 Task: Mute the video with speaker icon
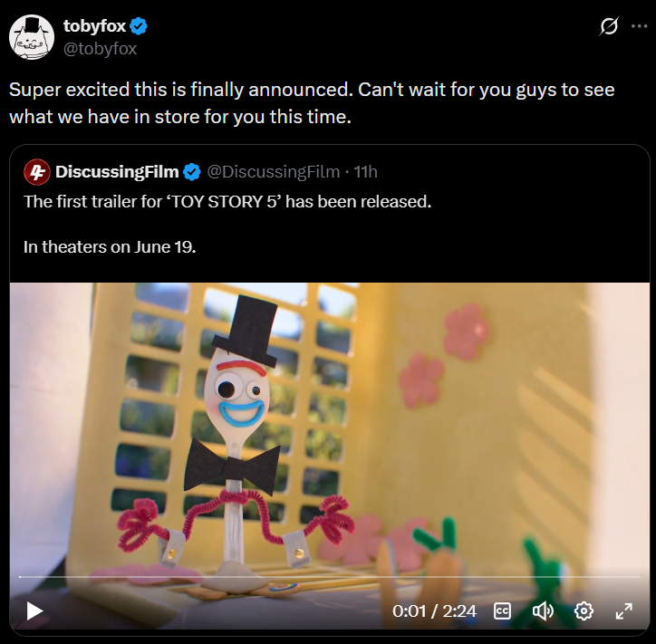coord(543,611)
